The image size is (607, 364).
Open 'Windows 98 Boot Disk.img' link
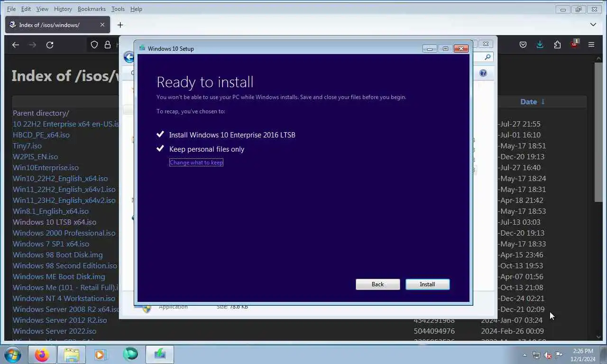[57, 255]
